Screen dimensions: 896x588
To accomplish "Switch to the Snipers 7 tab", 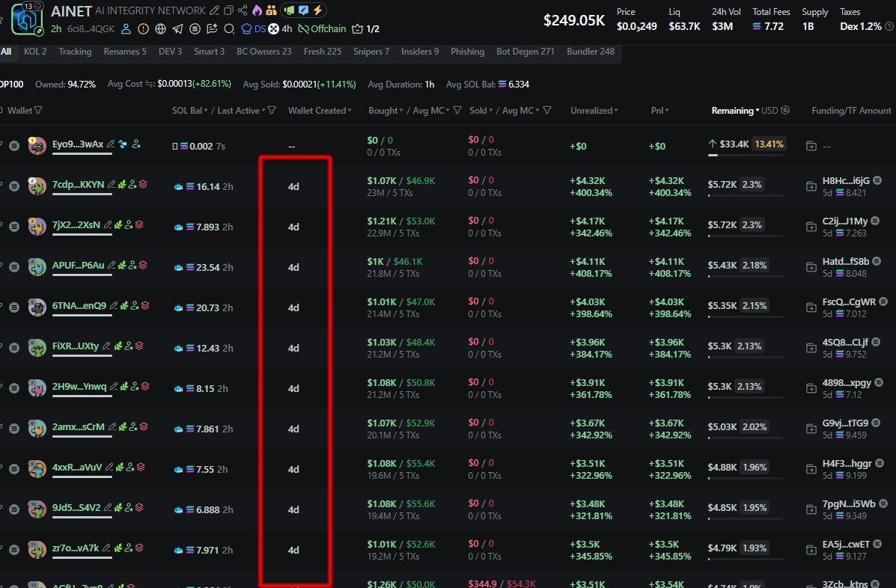I will [x=371, y=52].
